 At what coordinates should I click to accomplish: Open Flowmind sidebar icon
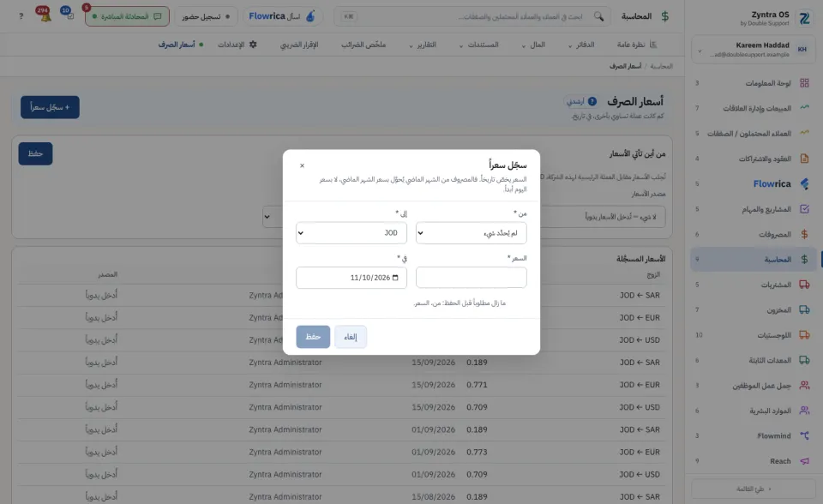[804, 435]
